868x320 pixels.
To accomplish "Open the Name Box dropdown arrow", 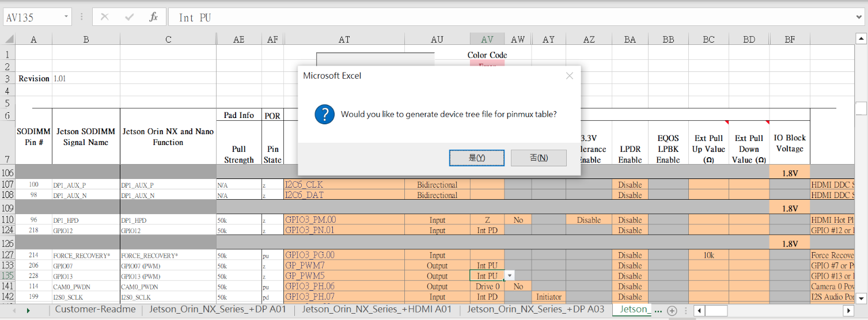I will click(66, 17).
